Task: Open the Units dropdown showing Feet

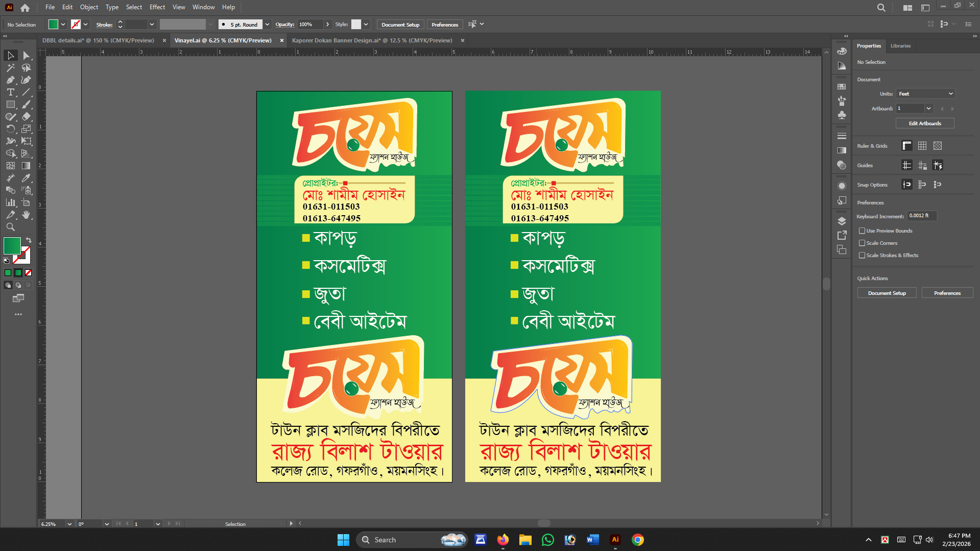Action: (x=925, y=94)
